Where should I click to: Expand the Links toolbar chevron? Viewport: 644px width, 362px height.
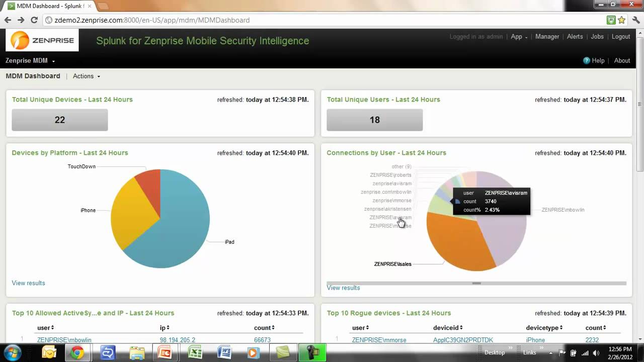pos(541,348)
